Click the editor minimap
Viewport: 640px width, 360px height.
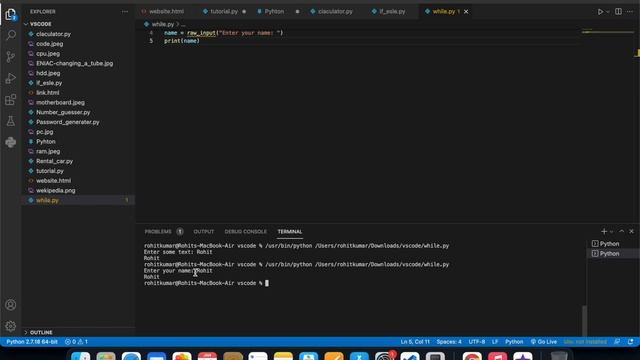pyautogui.click(x=607, y=32)
